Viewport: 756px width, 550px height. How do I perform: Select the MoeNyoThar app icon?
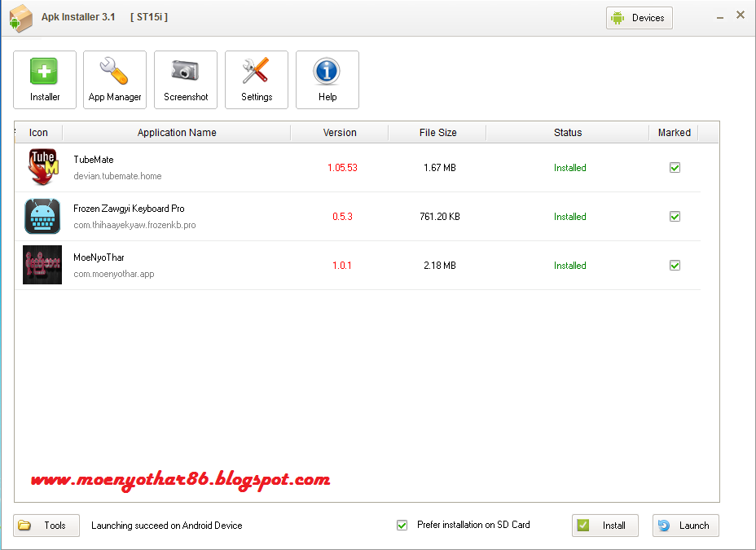(x=42, y=265)
